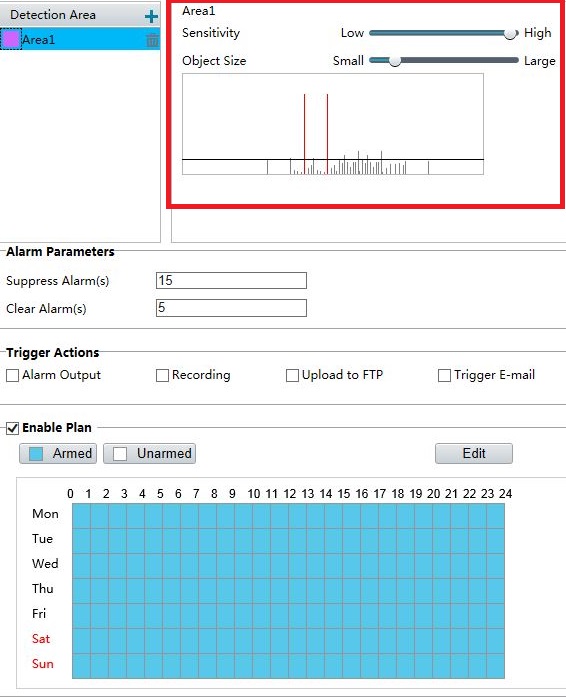The width and height of the screenshot is (566, 697).
Task: Click into the Clear Alarm(s) field
Action: [231, 308]
